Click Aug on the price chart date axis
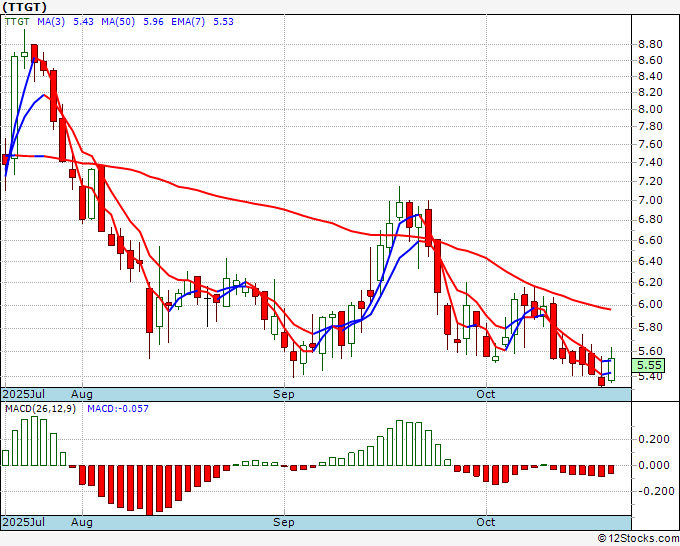This screenshot has height=546, width=680. [x=82, y=394]
